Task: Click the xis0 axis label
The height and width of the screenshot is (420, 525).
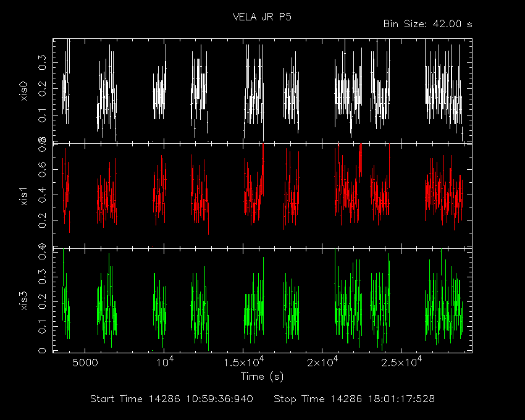Action: [23, 91]
